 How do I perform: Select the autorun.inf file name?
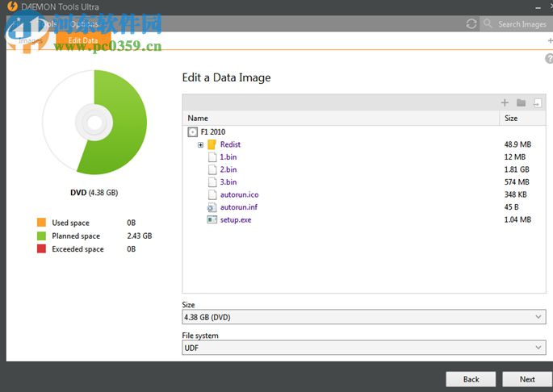point(239,207)
